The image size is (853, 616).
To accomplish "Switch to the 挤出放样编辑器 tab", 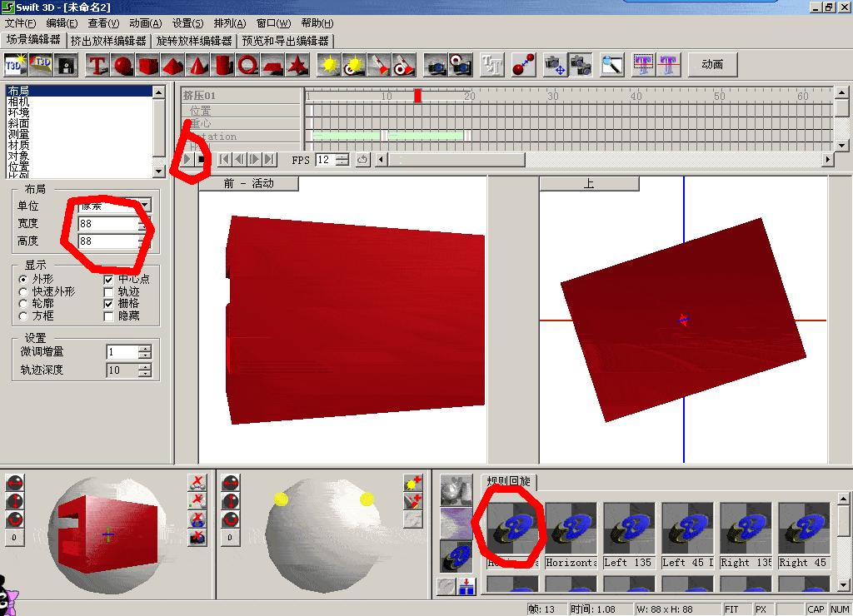I will click(109, 42).
